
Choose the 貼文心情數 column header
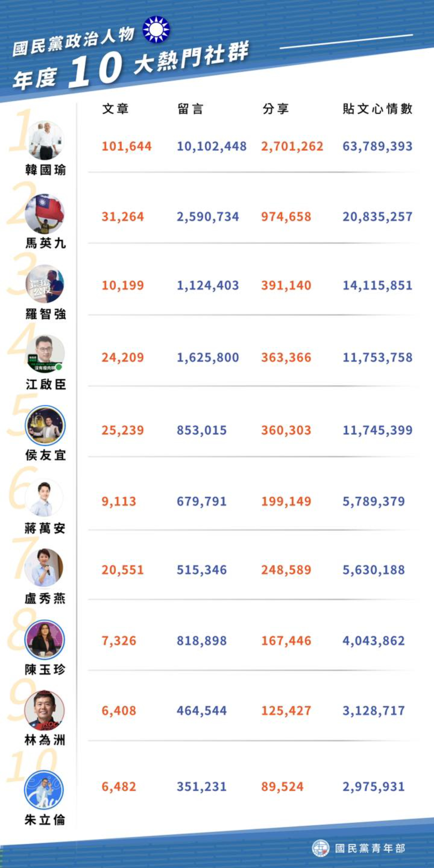point(377,109)
